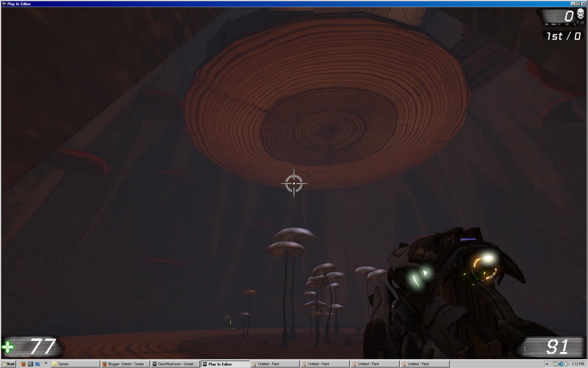Expand the Quick Launch overflow chevron

pyautogui.click(x=46, y=363)
